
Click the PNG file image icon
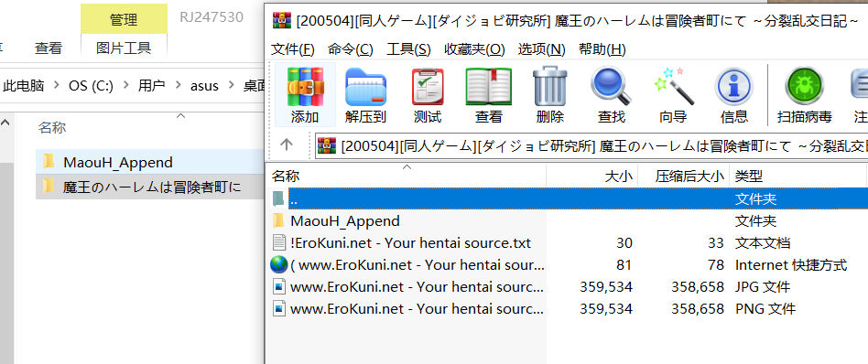[279, 308]
